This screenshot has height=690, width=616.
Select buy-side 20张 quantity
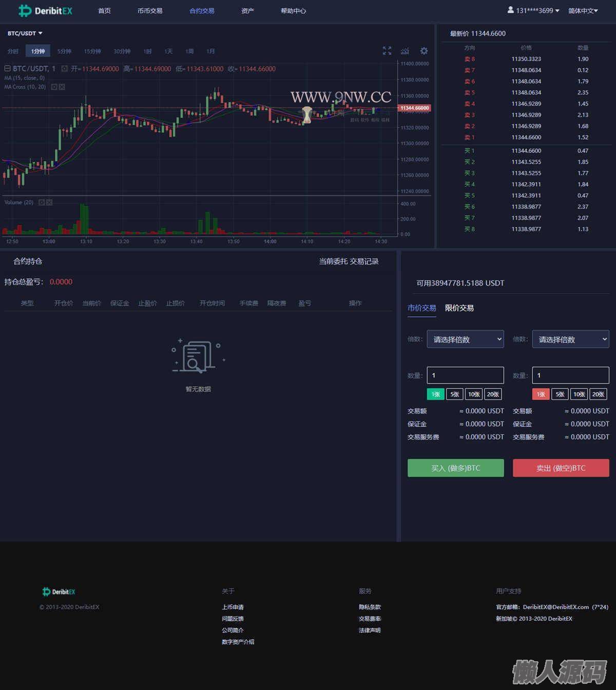[x=493, y=394]
